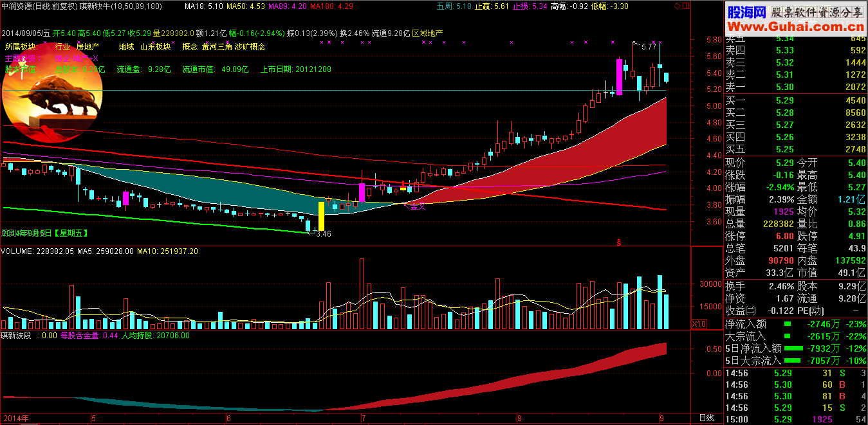Click the 买五 5.25 order row
This screenshot has width=868, height=425.
click(x=795, y=149)
